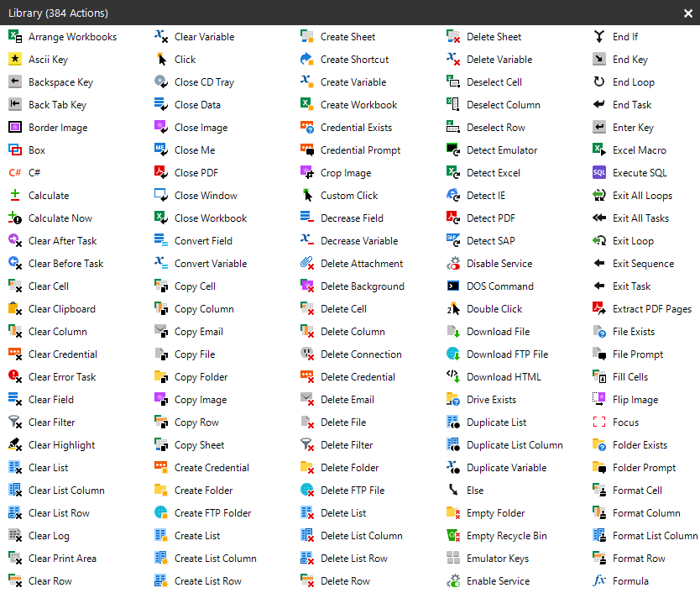Click the Clear Filter funnel icon
This screenshot has height=593, width=700.
15,422
